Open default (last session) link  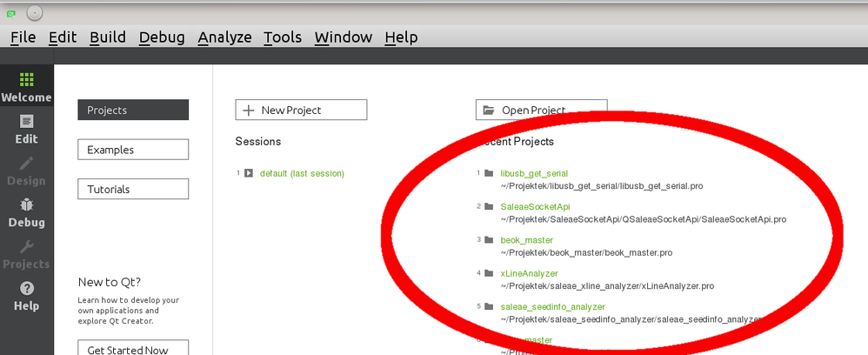click(x=303, y=173)
